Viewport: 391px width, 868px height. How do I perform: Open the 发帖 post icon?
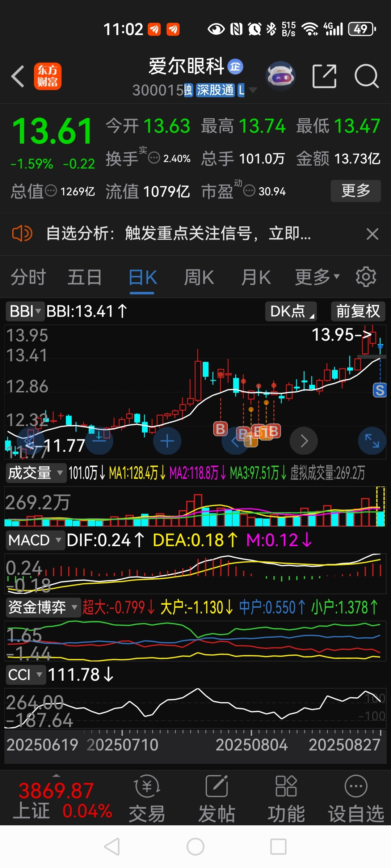pos(216,799)
